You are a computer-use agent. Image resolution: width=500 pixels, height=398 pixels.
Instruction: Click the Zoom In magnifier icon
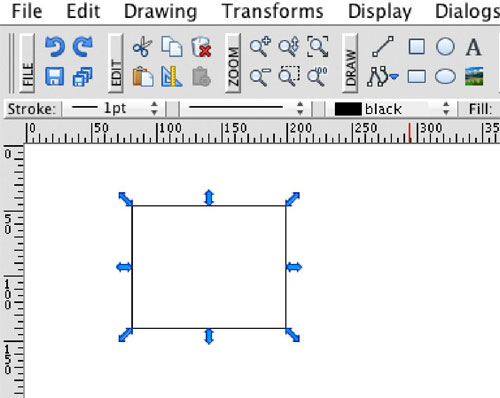(x=260, y=47)
